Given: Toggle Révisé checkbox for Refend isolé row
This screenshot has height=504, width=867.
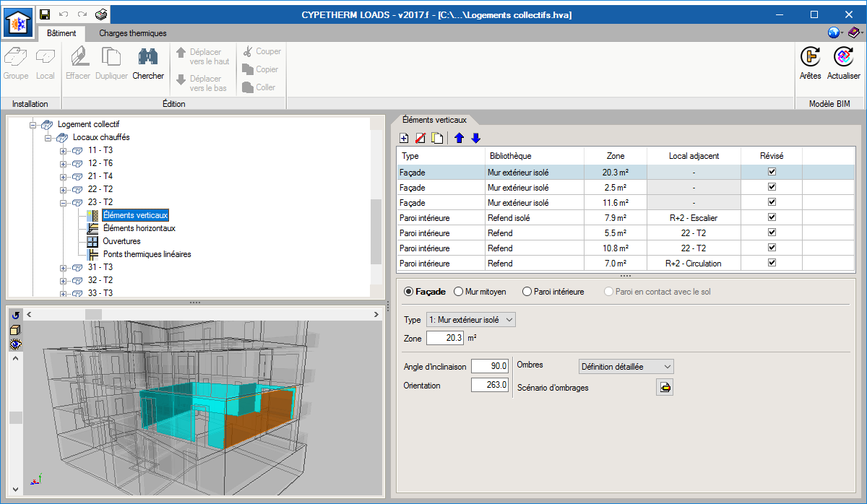Looking at the screenshot, I should (772, 217).
